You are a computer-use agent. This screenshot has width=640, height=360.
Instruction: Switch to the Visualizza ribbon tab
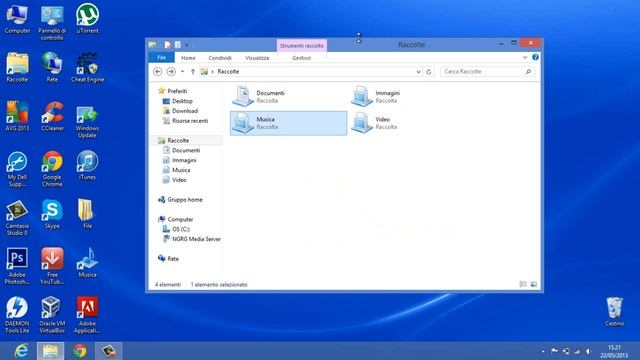257,58
